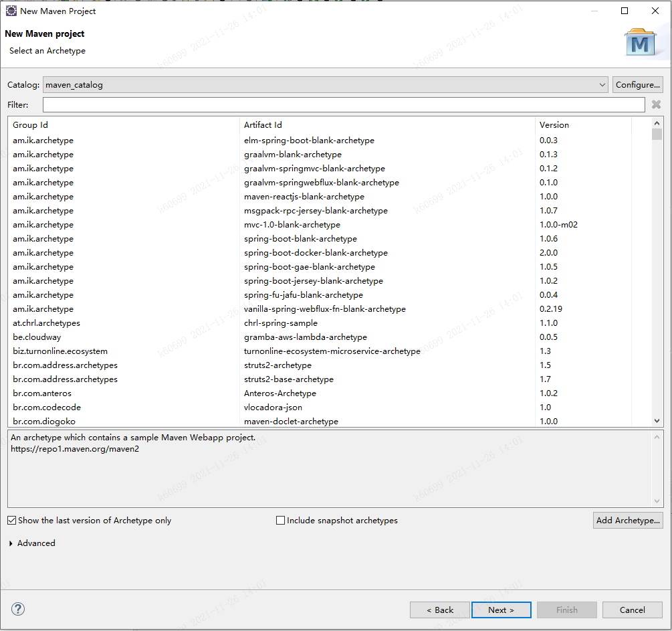
Task: Cancel the New Maven Project wizard
Action: click(632, 610)
